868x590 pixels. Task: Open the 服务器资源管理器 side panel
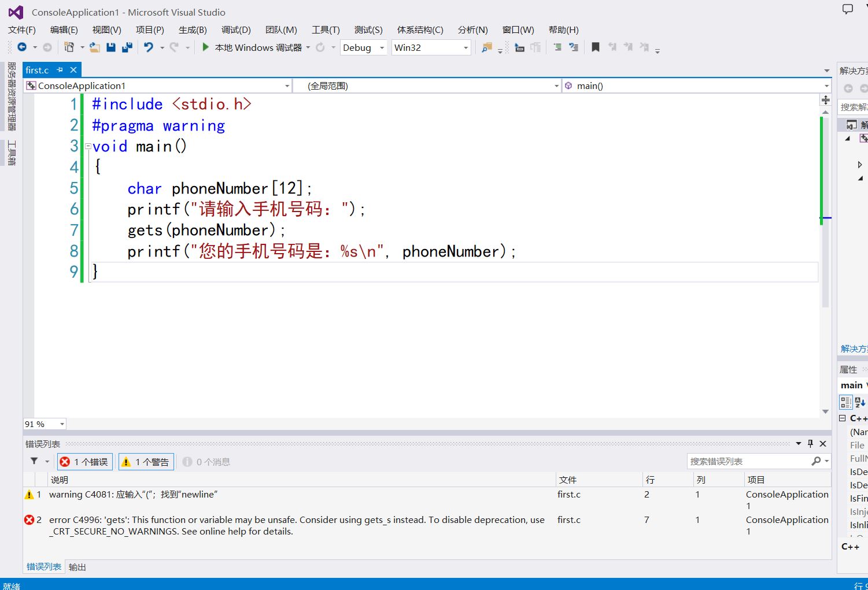[x=12, y=97]
